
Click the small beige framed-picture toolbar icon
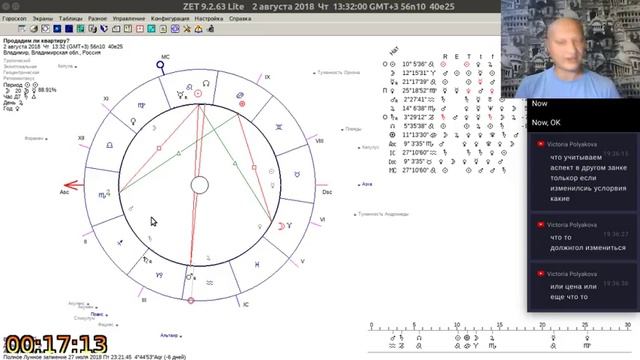coord(163,29)
